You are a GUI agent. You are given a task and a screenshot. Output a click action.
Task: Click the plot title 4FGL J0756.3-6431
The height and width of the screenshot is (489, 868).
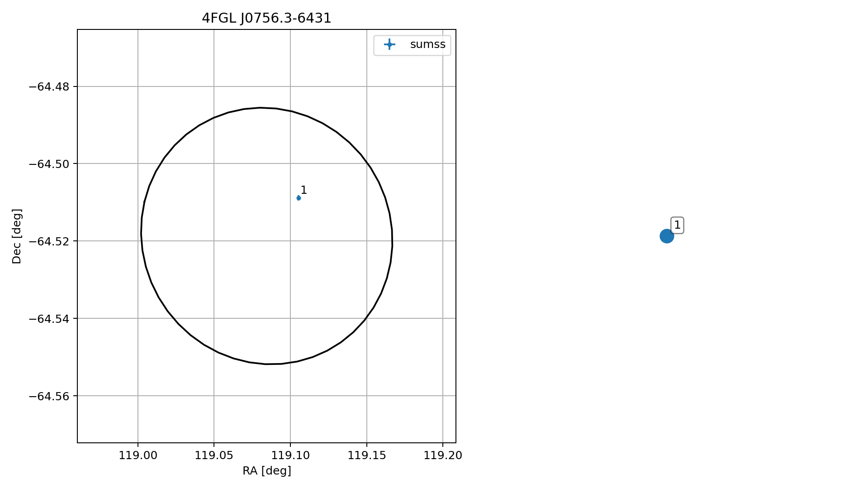(x=266, y=18)
